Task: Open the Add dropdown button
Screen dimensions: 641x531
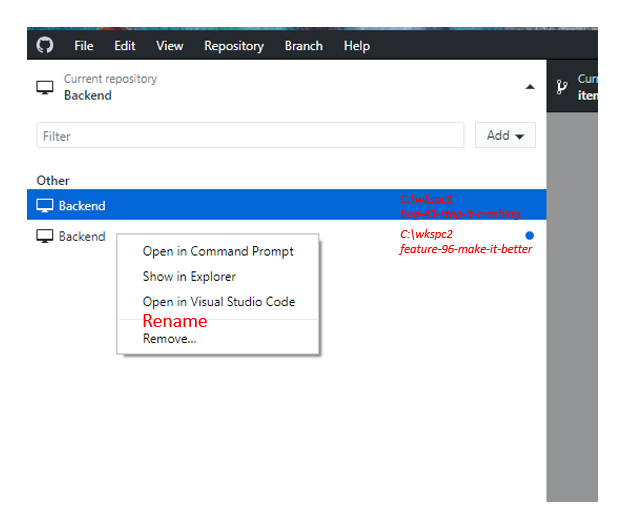Action: pyautogui.click(x=505, y=135)
